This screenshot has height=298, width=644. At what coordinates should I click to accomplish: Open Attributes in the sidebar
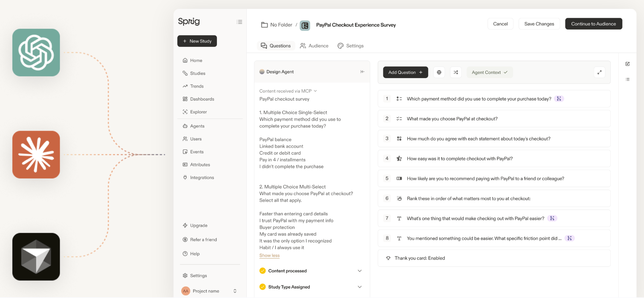click(196, 164)
